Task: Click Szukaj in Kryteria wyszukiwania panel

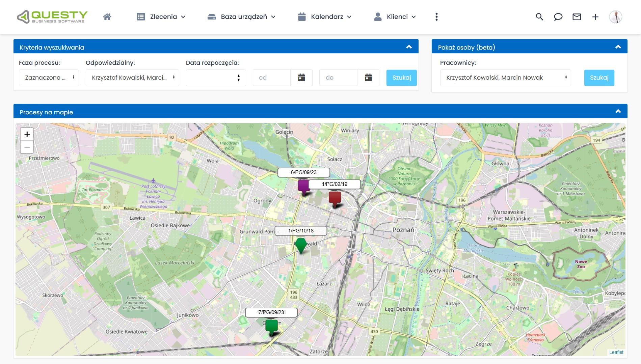Action: tap(402, 78)
